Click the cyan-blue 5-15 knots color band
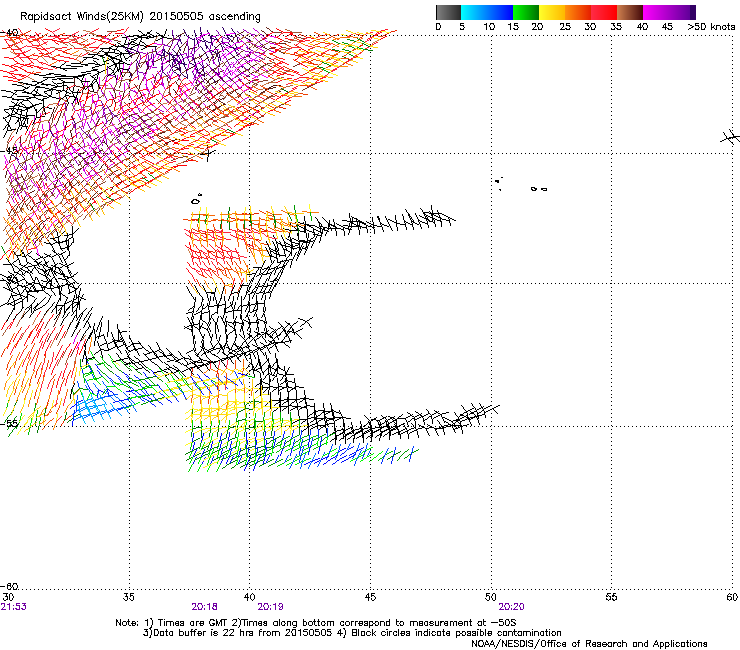This screenshot has height=650, width=740. 487,12
